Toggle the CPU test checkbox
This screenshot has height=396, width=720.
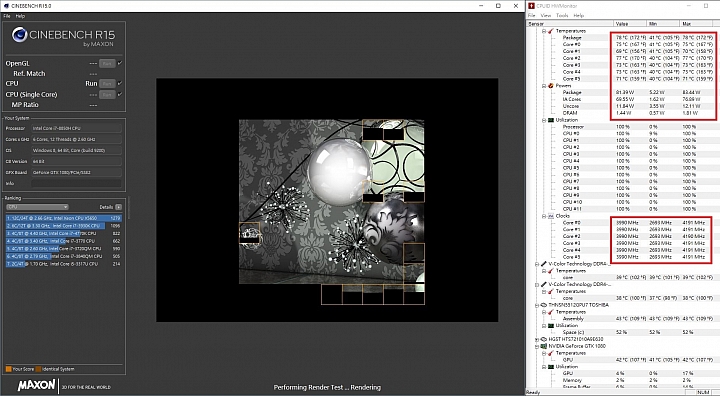point(120,83)
